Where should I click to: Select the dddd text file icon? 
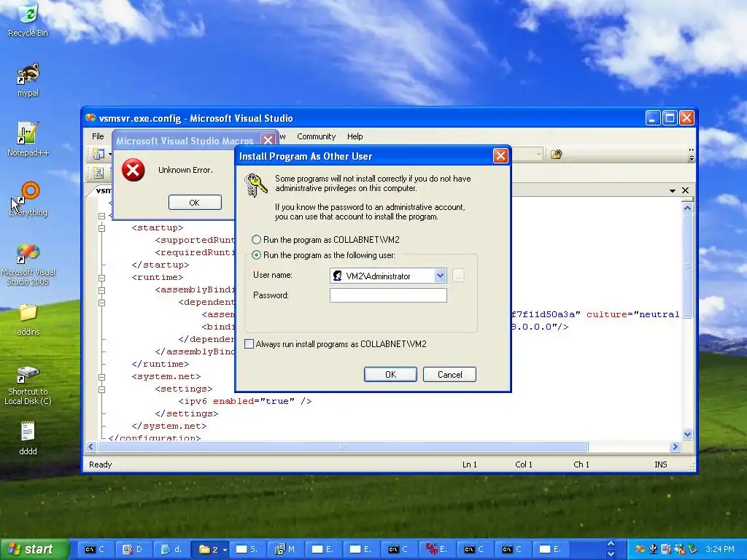[x=28, y=438]
